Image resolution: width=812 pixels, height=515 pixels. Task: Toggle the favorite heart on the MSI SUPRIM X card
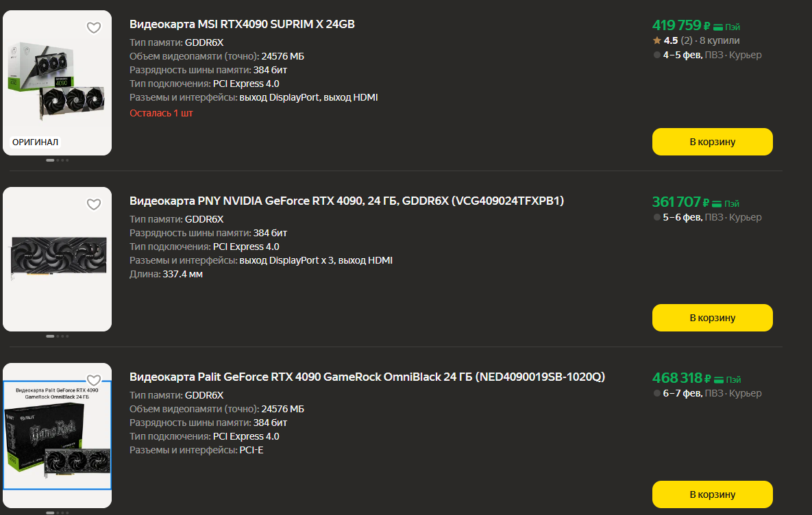[x=94, y=28]
